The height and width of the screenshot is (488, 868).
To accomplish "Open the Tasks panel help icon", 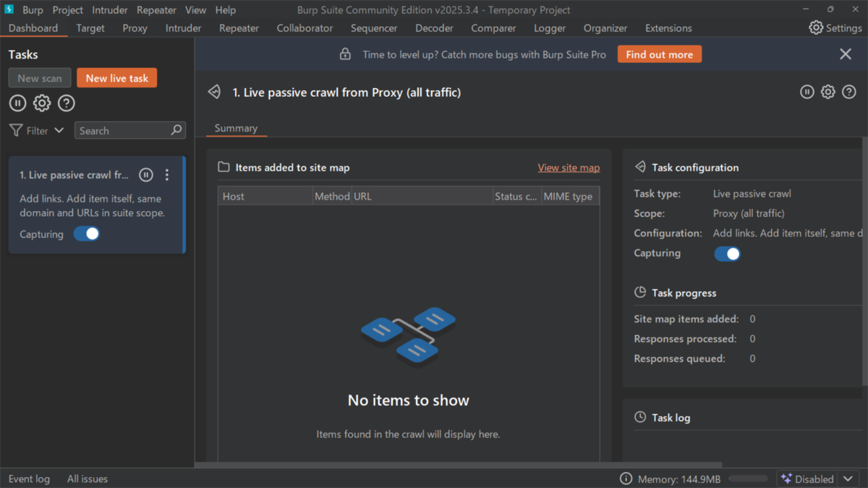I will (x=66, y=103).
